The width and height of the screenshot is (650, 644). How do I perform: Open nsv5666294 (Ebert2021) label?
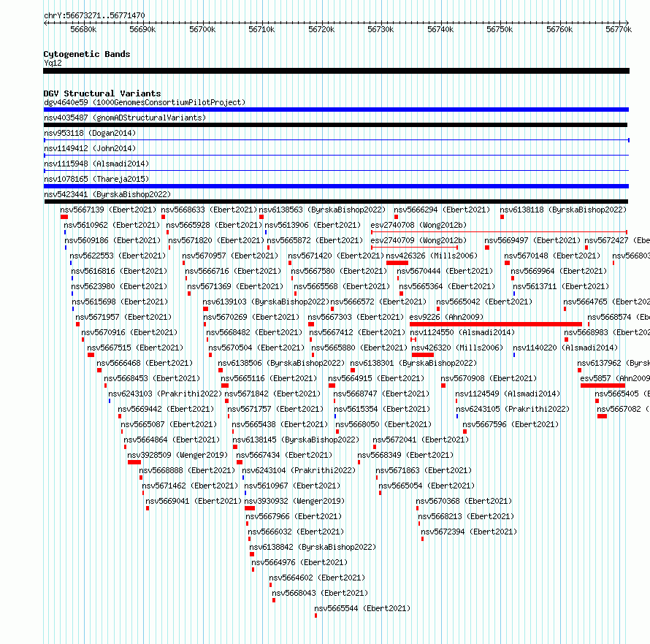point(442,210)
